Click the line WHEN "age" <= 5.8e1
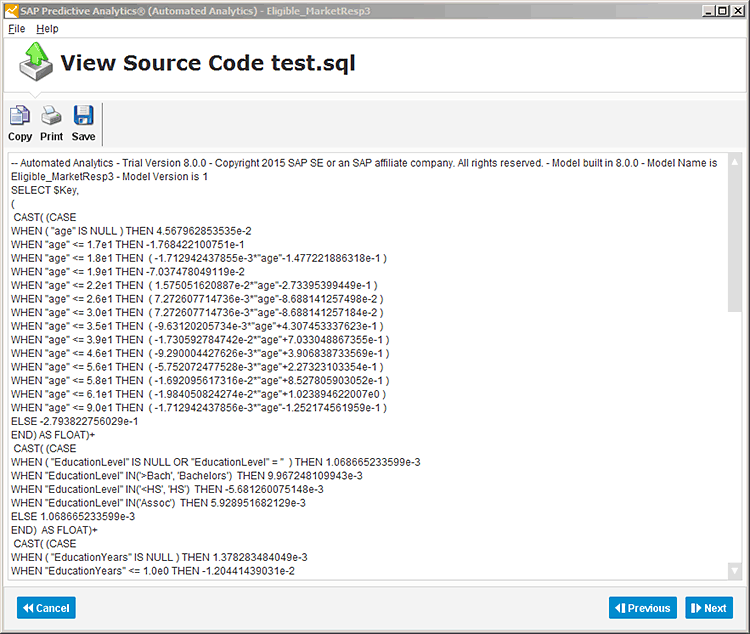The width and height of the screenshot is (750, 634). point(200,380)
